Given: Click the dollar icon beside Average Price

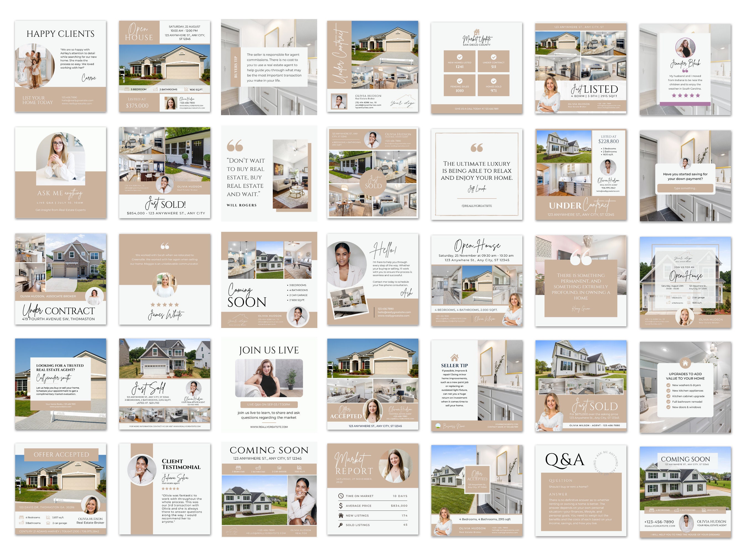Looking at the screenshot, I should (341, 506).
